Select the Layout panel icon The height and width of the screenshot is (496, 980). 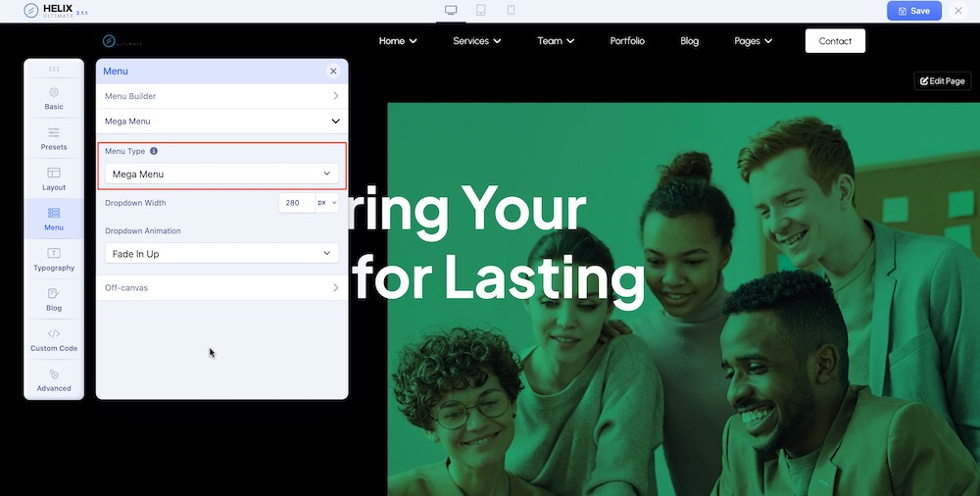coord(54,173)
